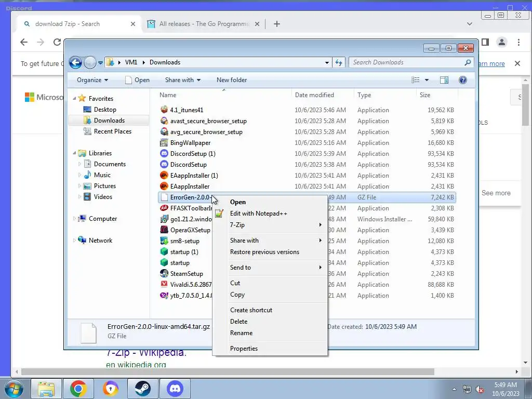Open the 4.1_itunes41 installer icon
The width and height of the screenshot is (532, 399).
point(164,110)
